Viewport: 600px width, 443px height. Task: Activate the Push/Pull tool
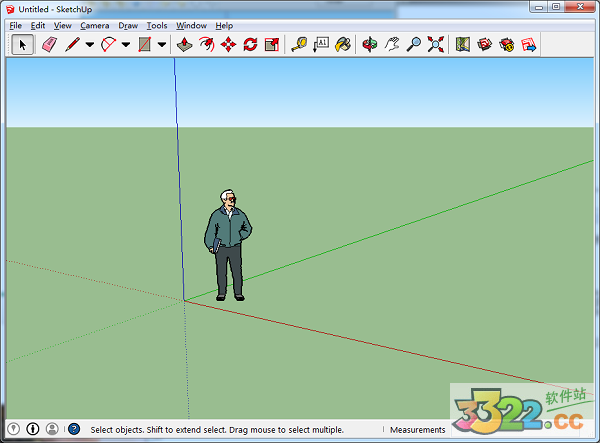tap(184, 45)
